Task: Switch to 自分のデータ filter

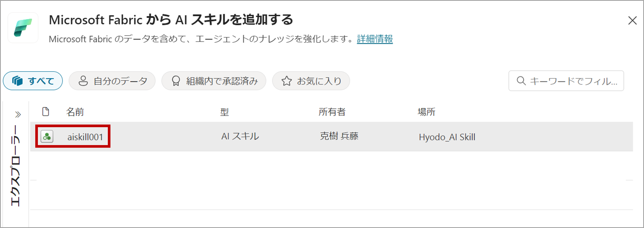Action: pyautogui.click(x=112, y=81)
